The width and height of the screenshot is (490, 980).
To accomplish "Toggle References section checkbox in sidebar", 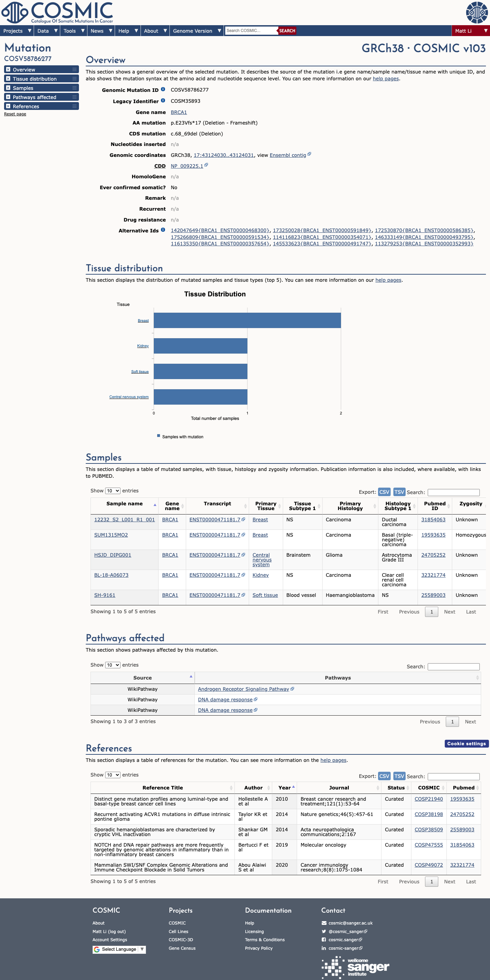I will [x=8, y=106].
